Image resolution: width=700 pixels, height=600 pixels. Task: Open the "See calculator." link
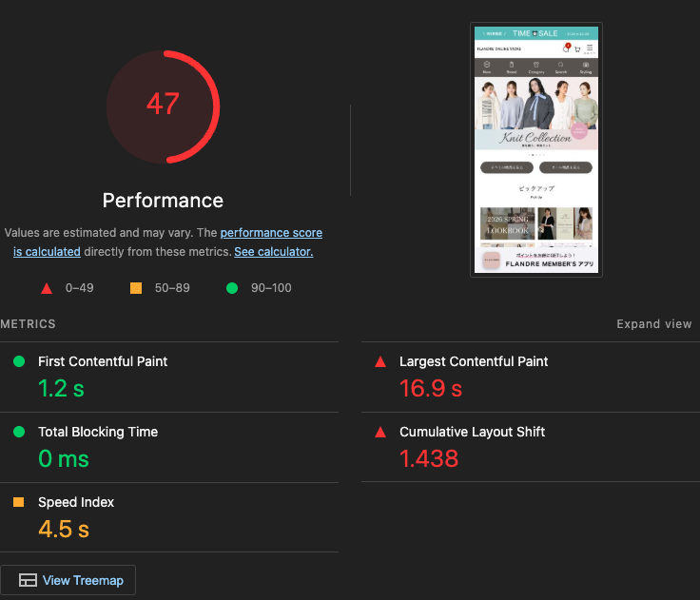coord(273,252)
